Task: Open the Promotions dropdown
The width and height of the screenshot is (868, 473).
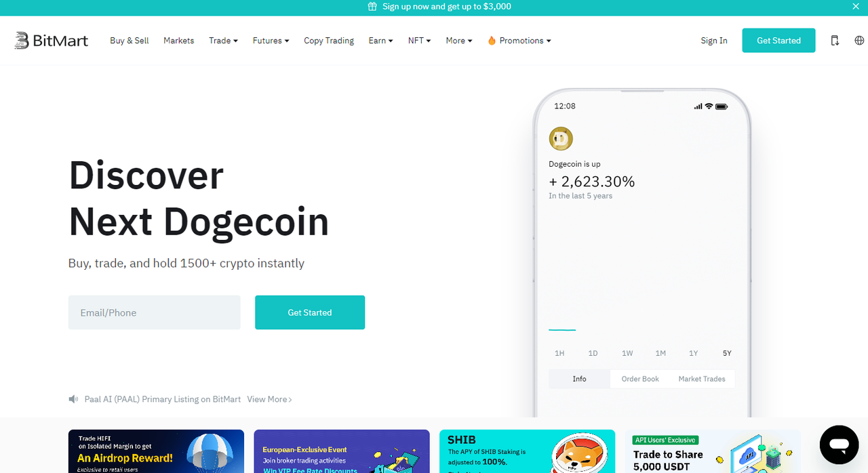Action: click(x=519, y=41)
